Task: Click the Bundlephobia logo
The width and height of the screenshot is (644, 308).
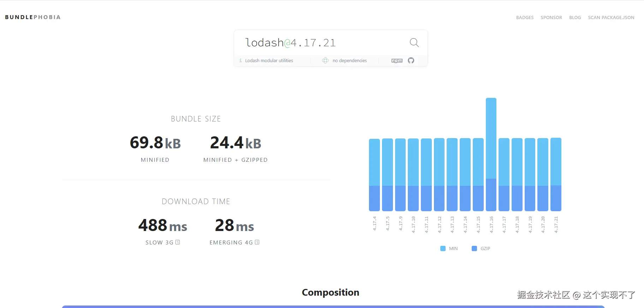Action: click(x=33, y=17)
